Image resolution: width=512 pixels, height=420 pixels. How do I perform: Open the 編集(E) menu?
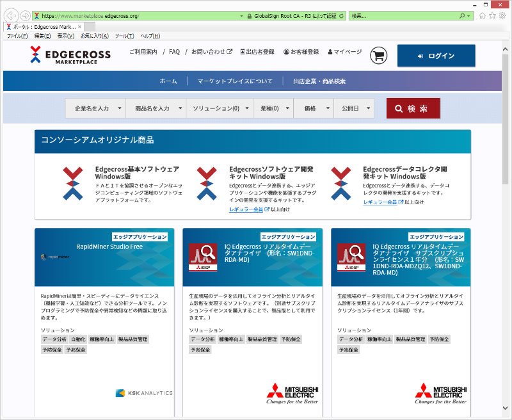pyautogui.click(x=42, y=36)
